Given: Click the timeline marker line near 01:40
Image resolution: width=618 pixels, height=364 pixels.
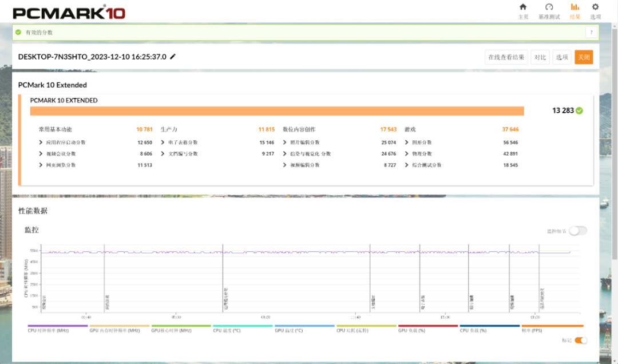Looking at the screenshot, I should click(x=104, y=278).
